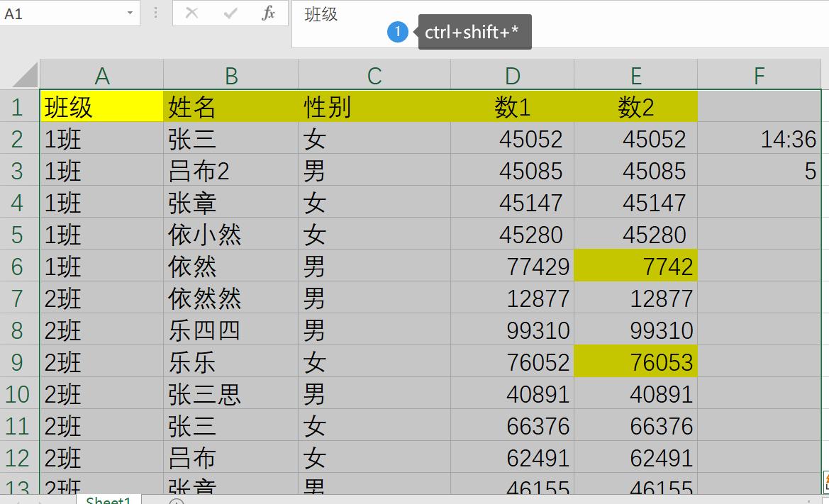The width and height of the screenshot is (829, 504).
Task: Click the highlighted cell containing 76053
Action: point(635,362)
